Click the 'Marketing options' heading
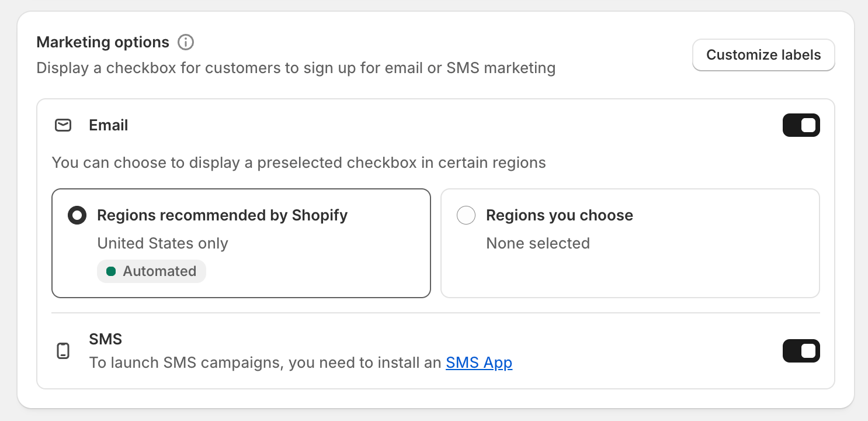 (103, 43)
